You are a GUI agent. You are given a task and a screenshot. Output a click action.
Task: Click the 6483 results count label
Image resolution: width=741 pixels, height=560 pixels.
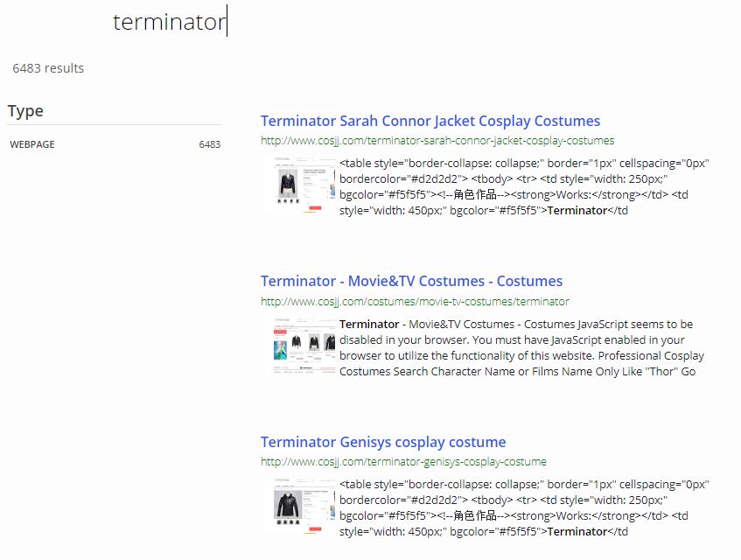(48, 67)
